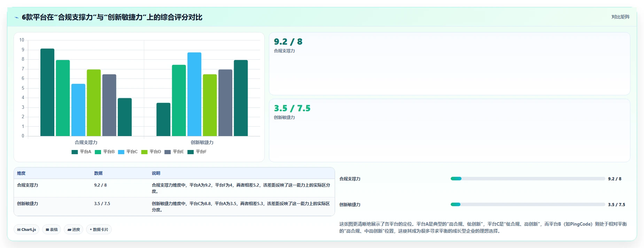The image size is (644, 248).
Task: Click the small icon before the chart title
Action: coord(16,17)
